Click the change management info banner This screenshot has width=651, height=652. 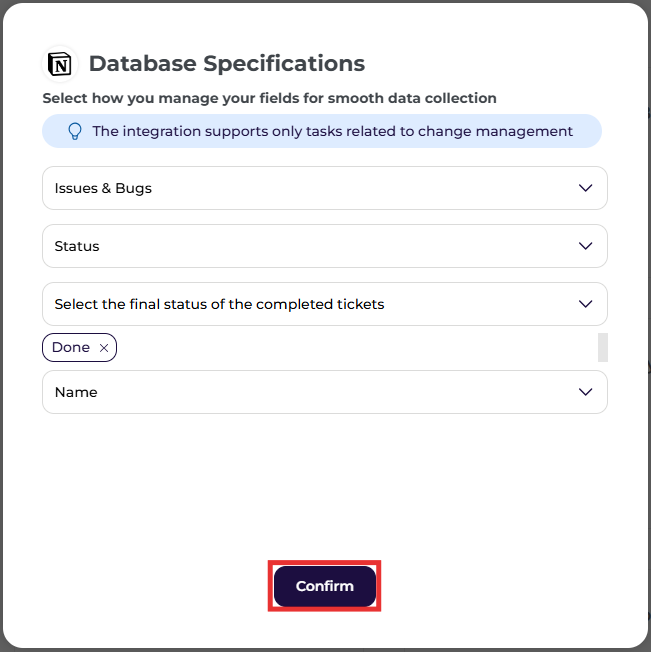coord(322,131)
